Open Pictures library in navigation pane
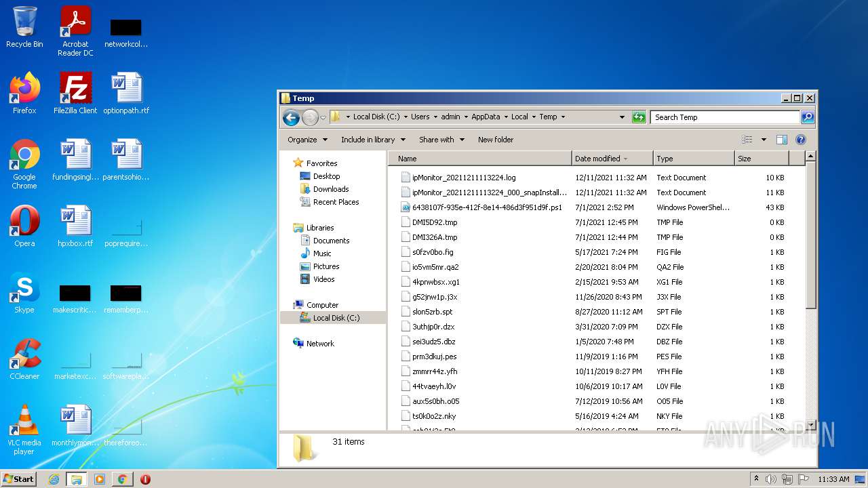 [x=326, y=266]
